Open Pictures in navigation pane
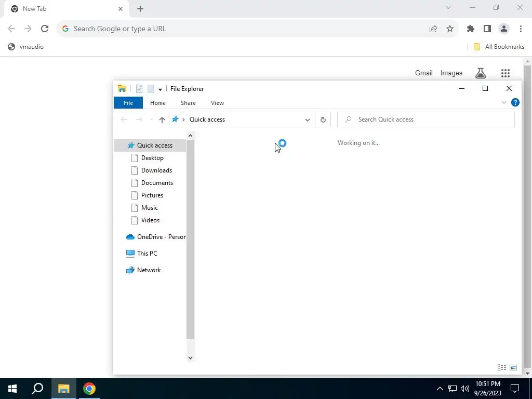Image resolution: width=532 pixels, height=399 pixels. 152,195
